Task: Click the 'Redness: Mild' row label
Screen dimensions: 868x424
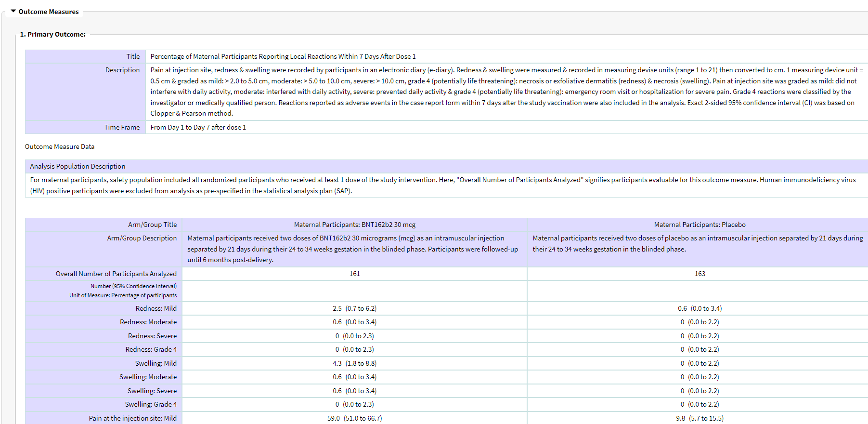Action: point(156,308)
